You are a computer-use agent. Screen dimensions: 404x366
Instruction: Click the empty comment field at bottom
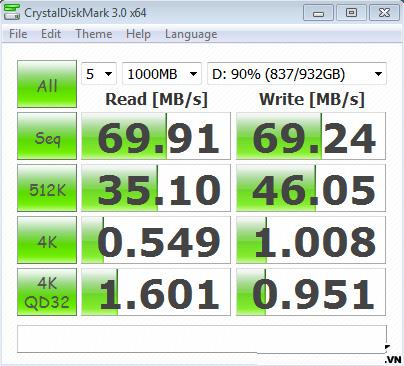pyautogui.click(x=202, y=339)
